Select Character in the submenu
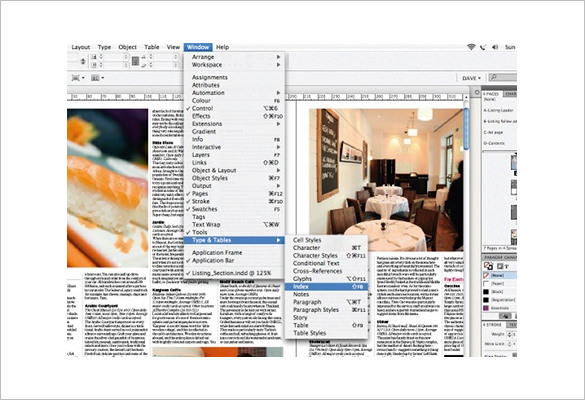Image resolution: width=585 pixels, height=400 pixels. [x=326, y=248]
